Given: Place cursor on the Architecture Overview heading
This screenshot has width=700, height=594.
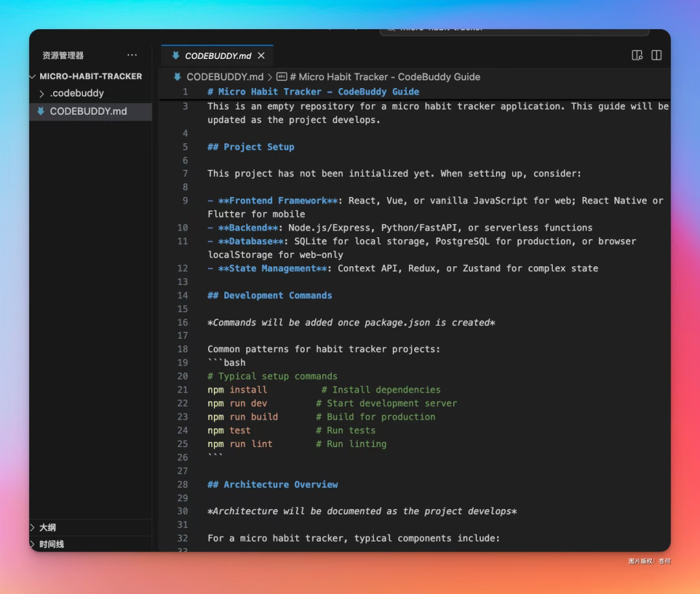Looking at the screenshot, I should coord(280,485).
